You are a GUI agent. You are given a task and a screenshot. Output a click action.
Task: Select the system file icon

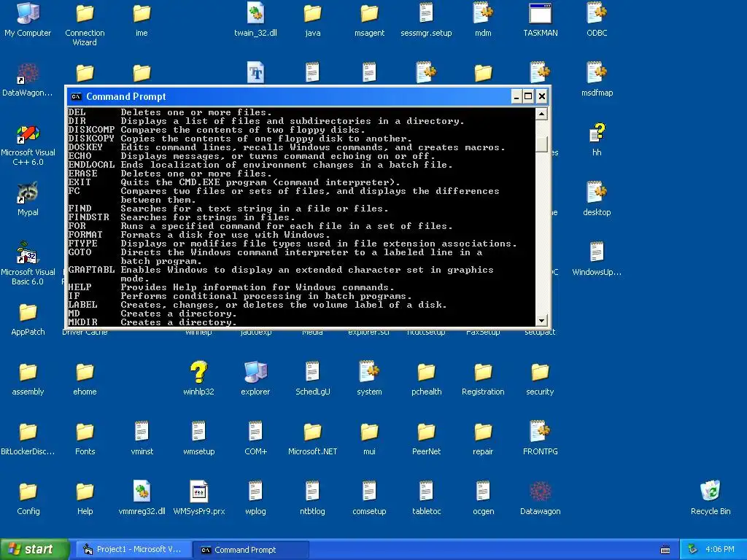(x=369, y=373)
